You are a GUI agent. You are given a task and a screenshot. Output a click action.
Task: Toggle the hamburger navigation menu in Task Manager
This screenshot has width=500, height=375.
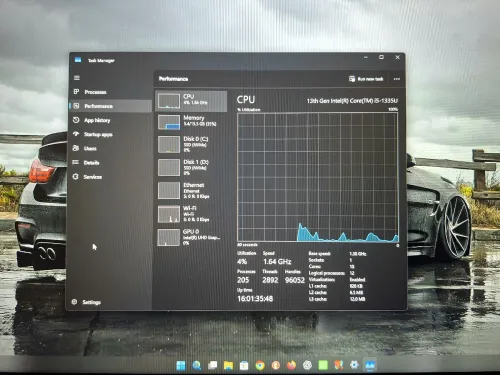coord(77,78)
